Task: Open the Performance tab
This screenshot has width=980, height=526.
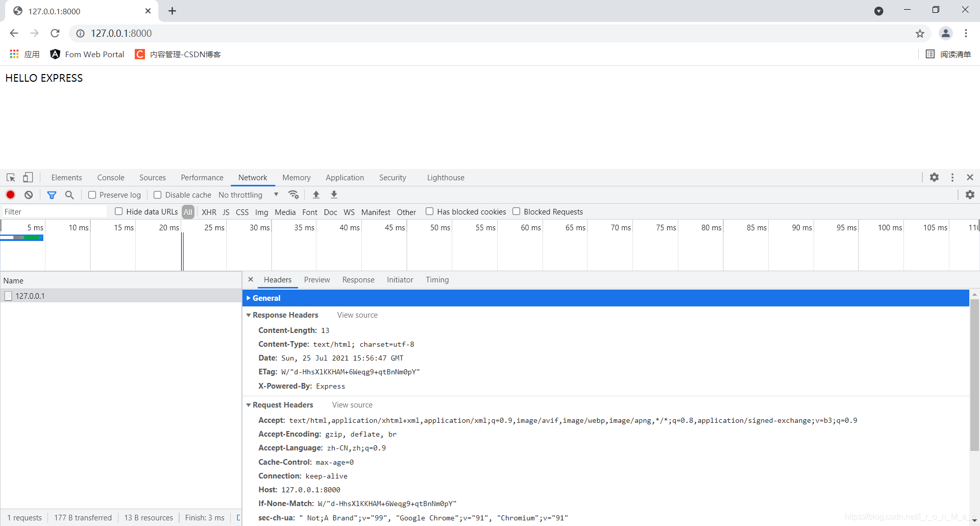Action: click(x=202, y=178)
